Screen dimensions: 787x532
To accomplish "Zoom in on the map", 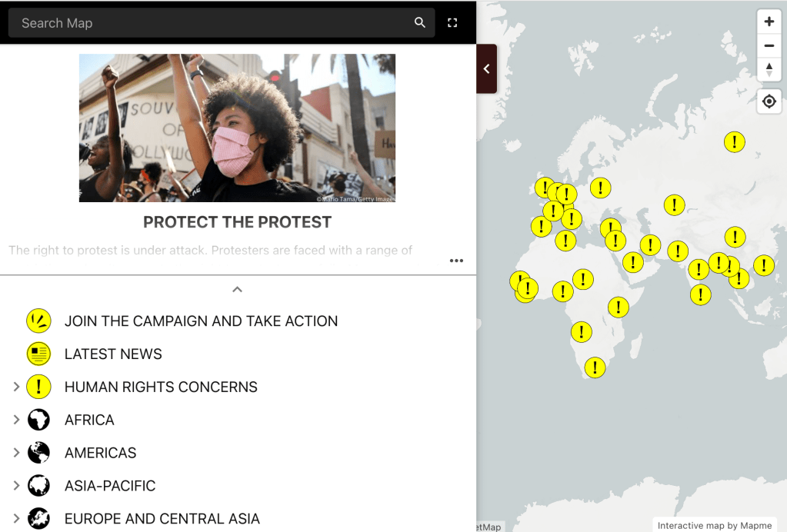I will (x=769, y=22).
